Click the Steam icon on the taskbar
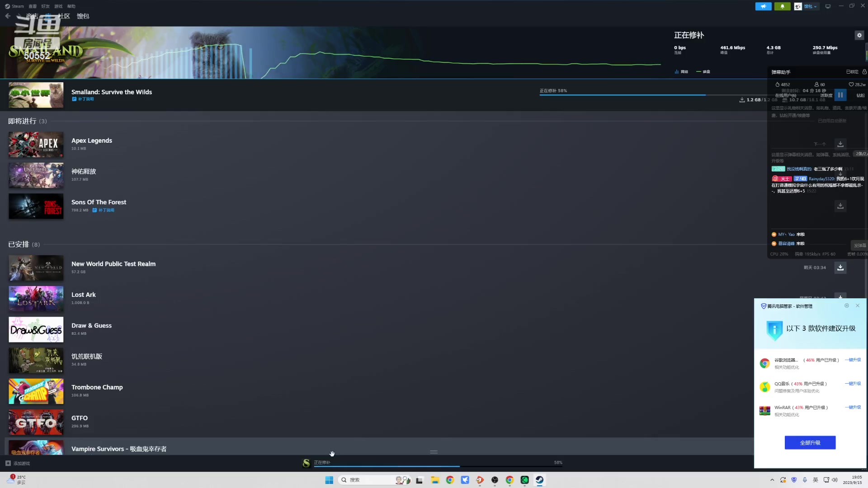The image size is (868, 488). coord(539,480)
